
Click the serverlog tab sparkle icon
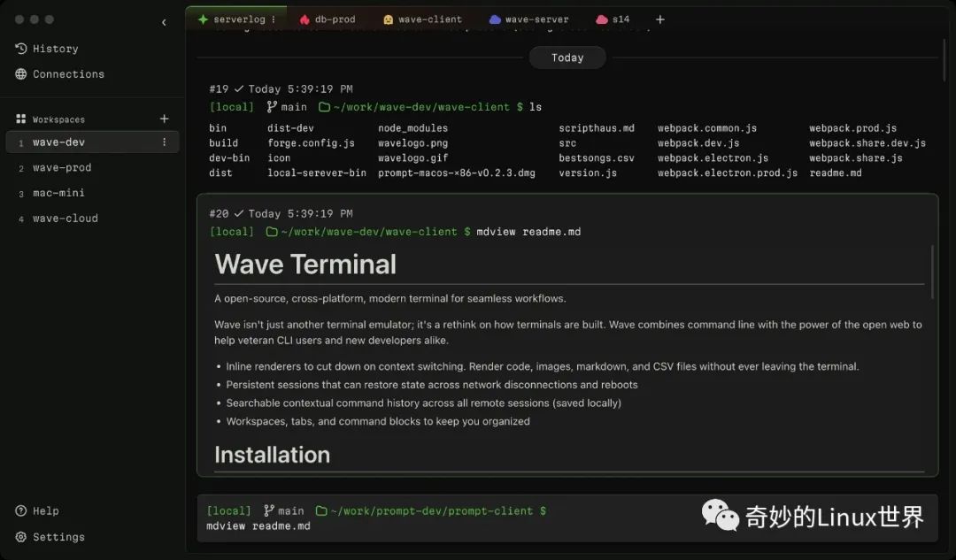pyautogui.click(x=203, y=19)
